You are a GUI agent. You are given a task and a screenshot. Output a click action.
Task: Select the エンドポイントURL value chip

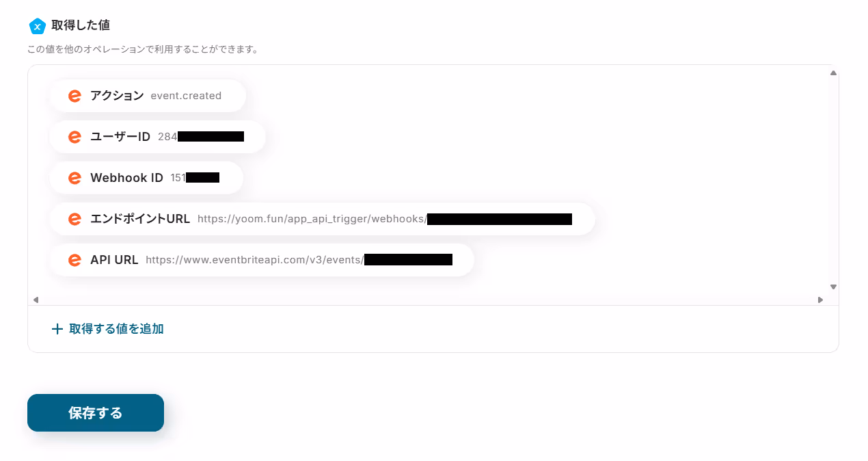click(323, 219)
